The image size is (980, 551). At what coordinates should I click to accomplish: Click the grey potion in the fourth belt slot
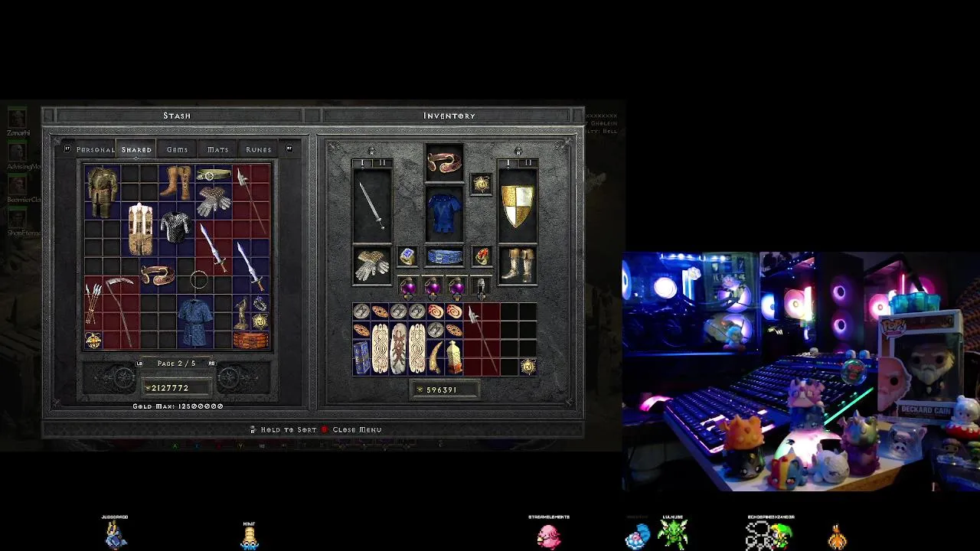coord(481,286)
